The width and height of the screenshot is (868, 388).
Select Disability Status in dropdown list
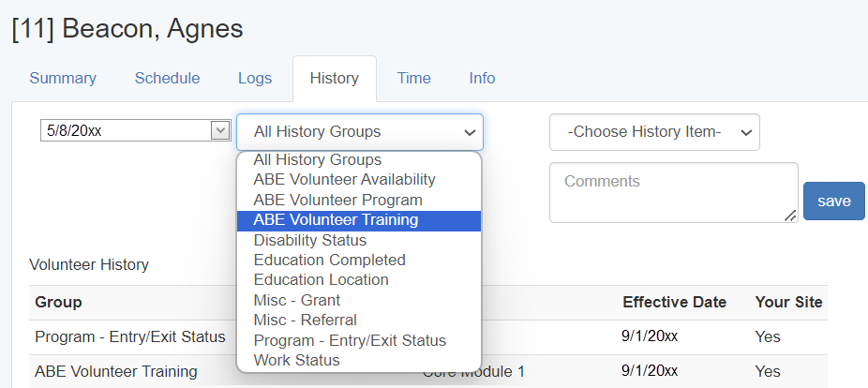[x=309, y=240]
